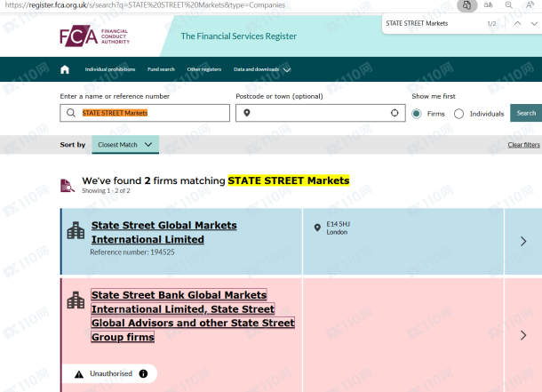This screenshot has width=542, height=392.
Task: Jump to previous find-on-page match
Action: [517, 23]
